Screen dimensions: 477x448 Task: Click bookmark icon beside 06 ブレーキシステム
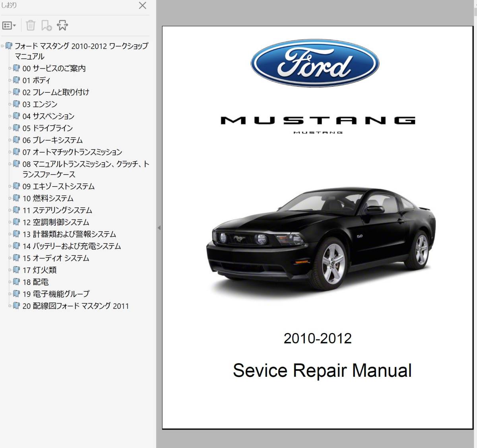pos(16,140)
